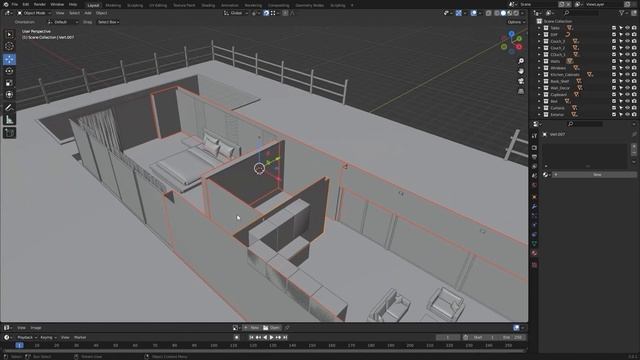
Task: Open the Orientation Default dropdown
Action: pos(63,22)
